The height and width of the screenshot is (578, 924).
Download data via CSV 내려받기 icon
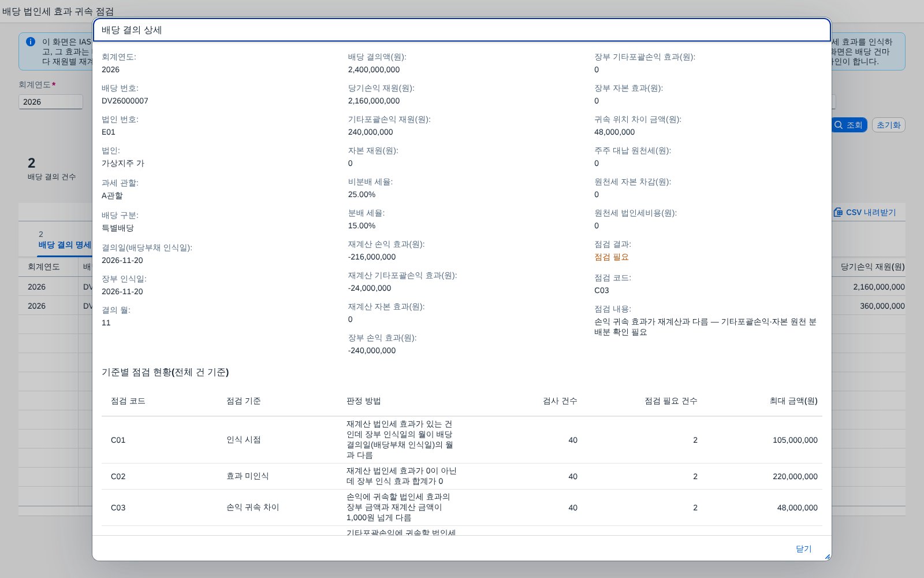tap(838, 212)
